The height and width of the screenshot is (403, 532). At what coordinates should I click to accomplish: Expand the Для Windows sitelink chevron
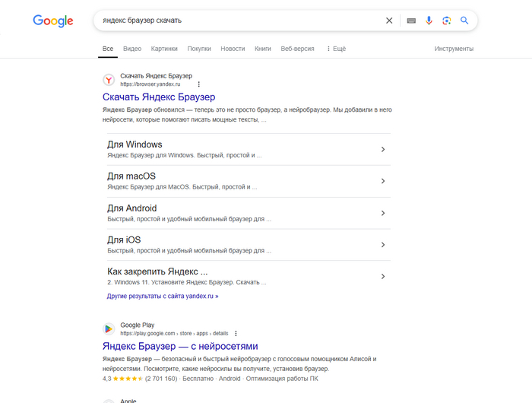[382, 149]
